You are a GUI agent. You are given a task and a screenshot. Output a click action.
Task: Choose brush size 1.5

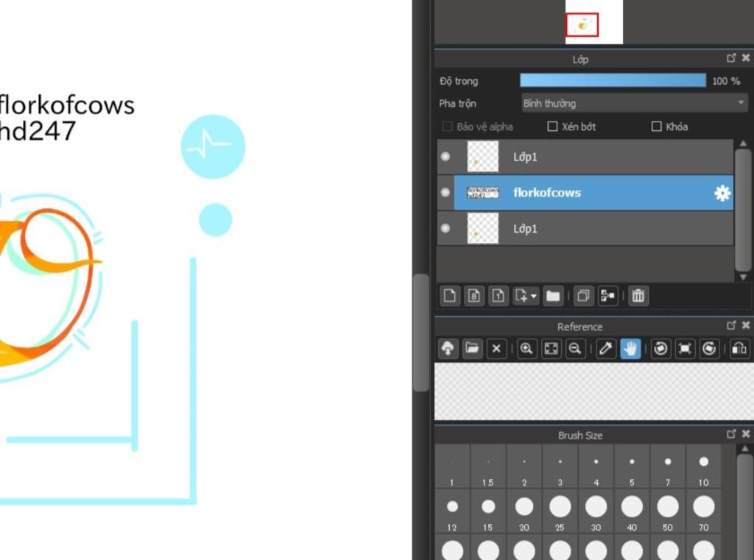[488, 467]
